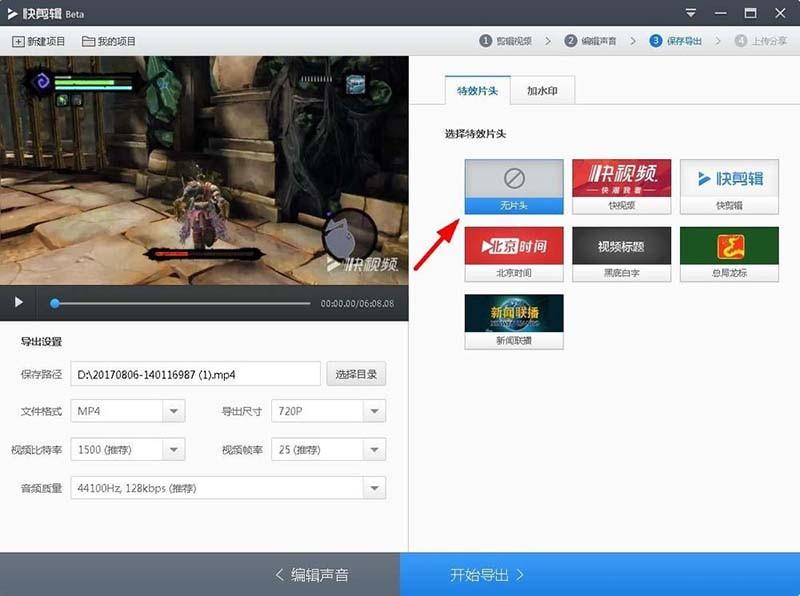Viewport: 800px width, 596px height.
Task: Expand the 导出尺寸 720P size dropdown
Action: click(327, 411)
